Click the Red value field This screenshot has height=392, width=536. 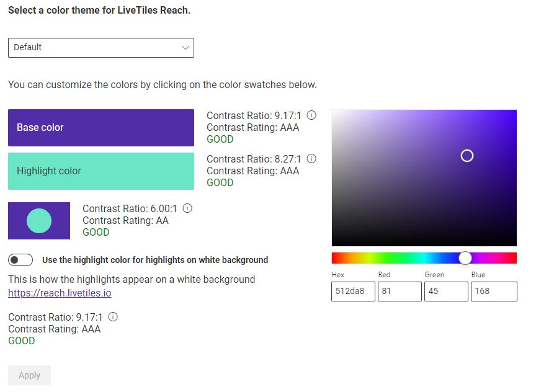tap(400, 291)
